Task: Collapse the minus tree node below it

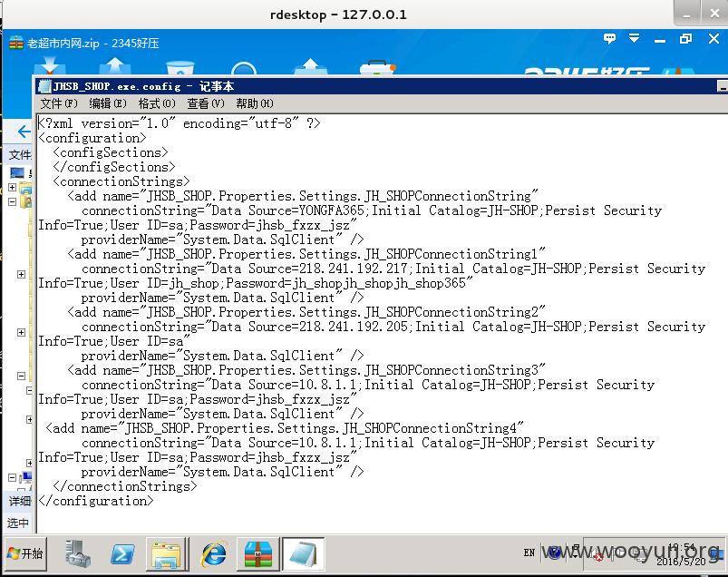Action: click(13, 201)
